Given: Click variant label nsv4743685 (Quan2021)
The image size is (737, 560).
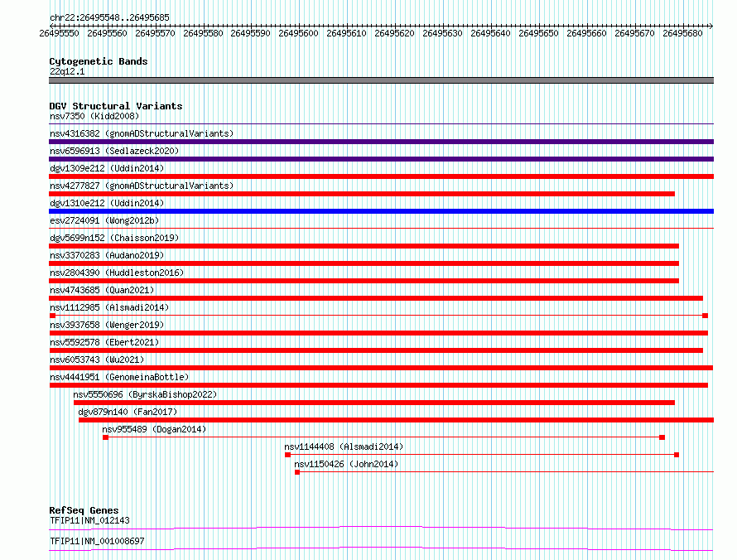Looking at the screenshot, I should [x=102, y=290].
